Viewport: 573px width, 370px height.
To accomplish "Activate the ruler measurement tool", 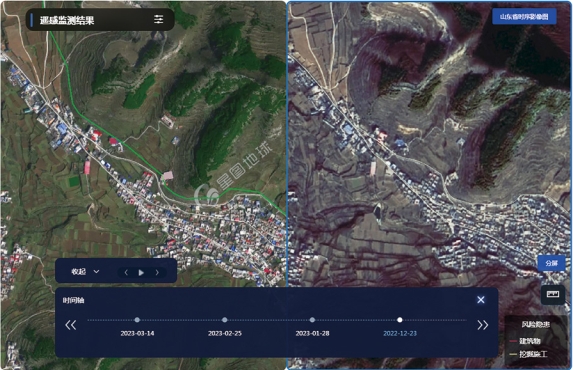I will [553, 294].
